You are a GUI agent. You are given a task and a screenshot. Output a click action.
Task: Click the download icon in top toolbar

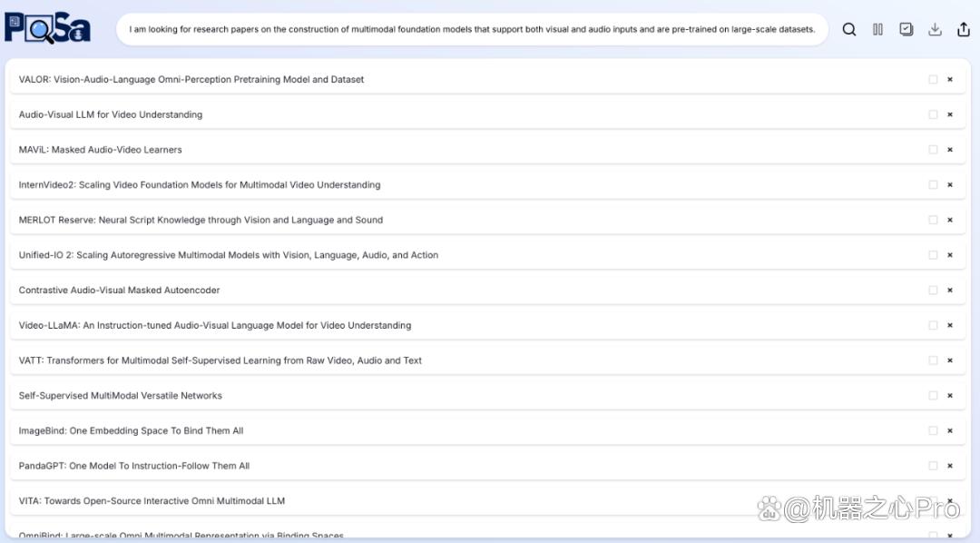(x=935, y=29)
